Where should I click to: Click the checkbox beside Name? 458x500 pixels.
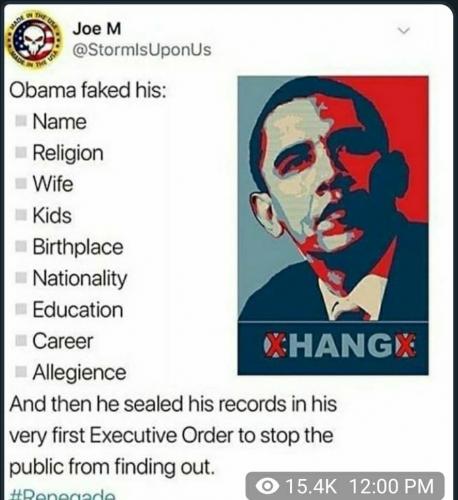(x=21, y=121)
